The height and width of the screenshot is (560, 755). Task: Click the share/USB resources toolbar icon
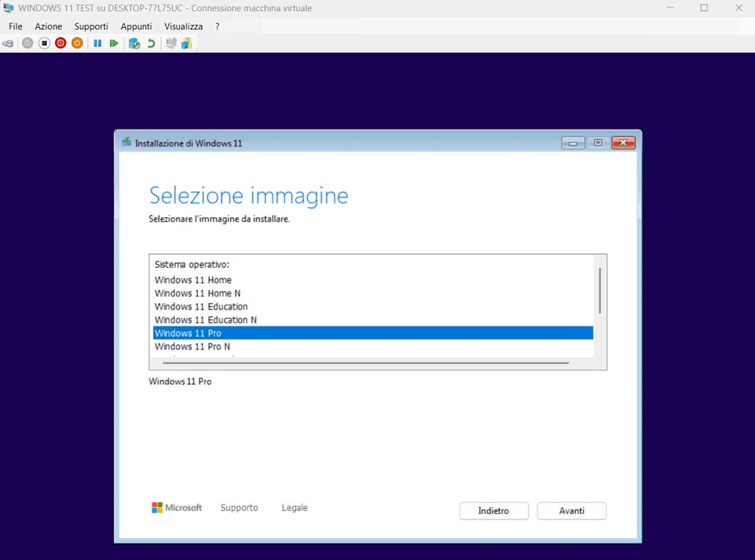point(186,43)
